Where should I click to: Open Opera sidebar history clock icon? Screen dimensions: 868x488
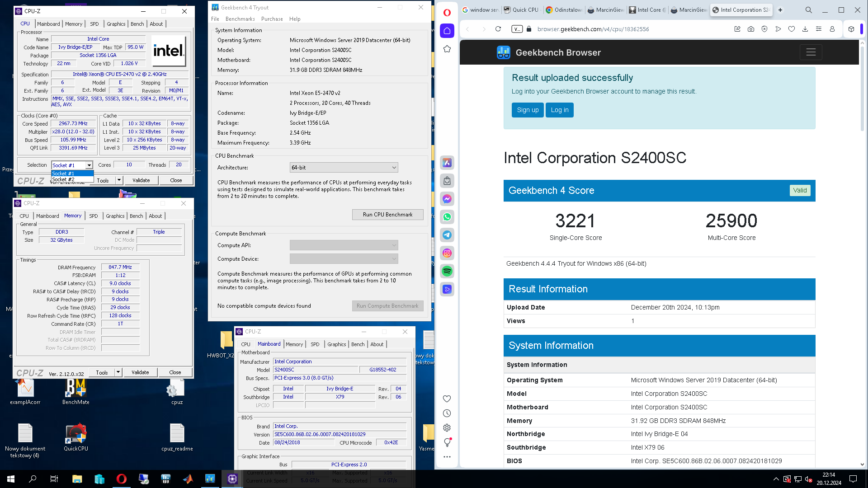pos(447,413)
